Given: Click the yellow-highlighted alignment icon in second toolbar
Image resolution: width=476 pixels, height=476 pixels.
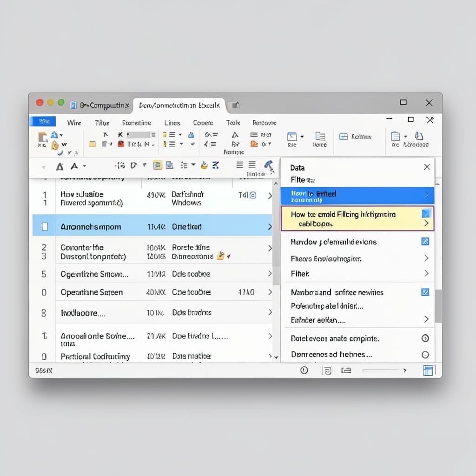Looking at the screenshot, I should click(x=157, y=165).
